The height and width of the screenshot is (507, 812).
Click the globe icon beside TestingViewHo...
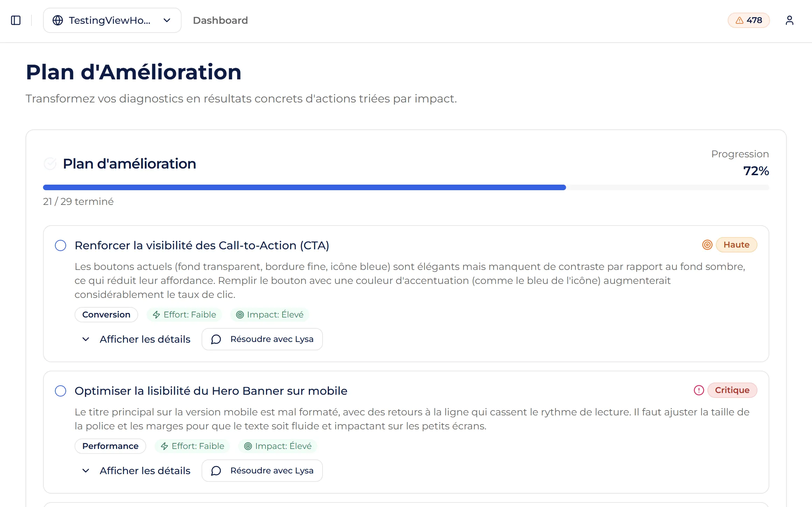pos(57,20)
